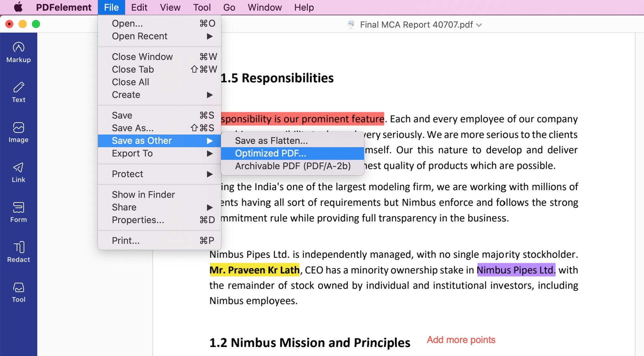Viewport: 644px width, 356px height.
Task: Click '1.2 Nimbus Mission and Principles' heading
Action: coord(310,343)
